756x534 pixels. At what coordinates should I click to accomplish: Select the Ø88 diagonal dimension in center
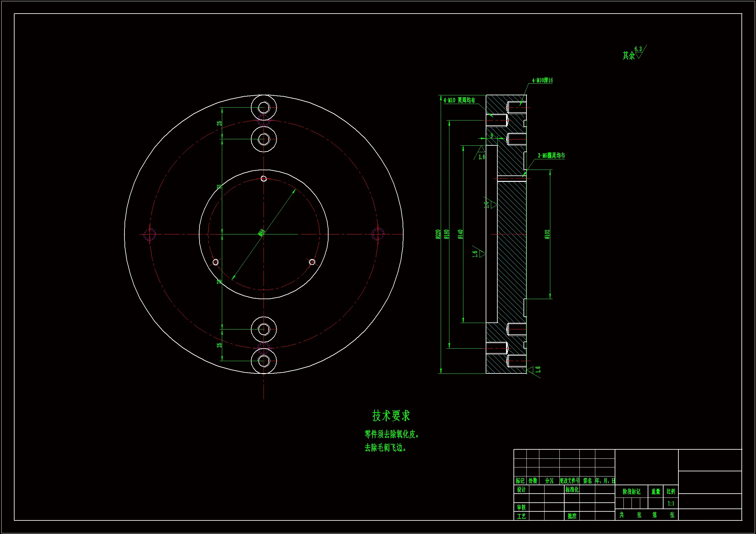pyautogui.click(x=262, y=233)
